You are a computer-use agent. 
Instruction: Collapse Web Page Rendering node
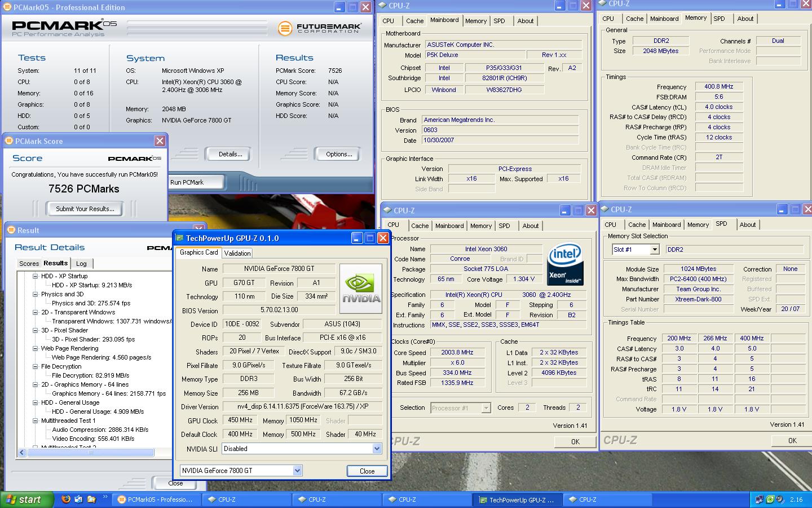(35, 348)
